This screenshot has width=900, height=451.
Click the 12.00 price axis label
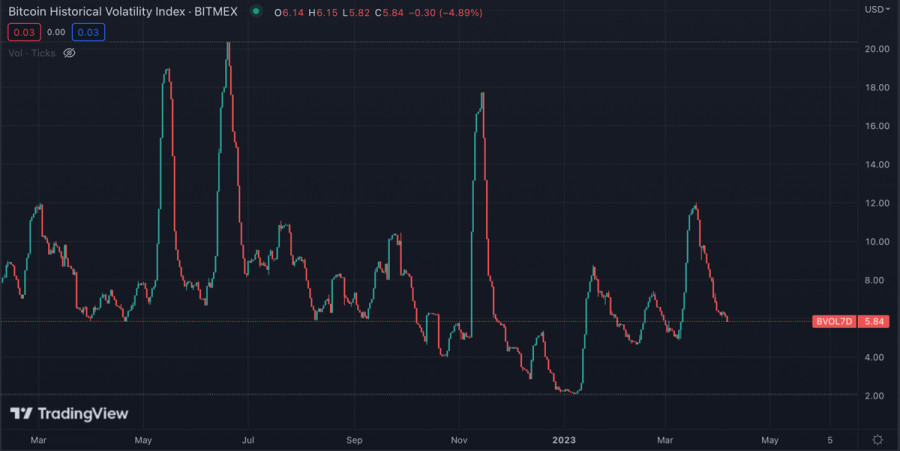tap(877, 203)
